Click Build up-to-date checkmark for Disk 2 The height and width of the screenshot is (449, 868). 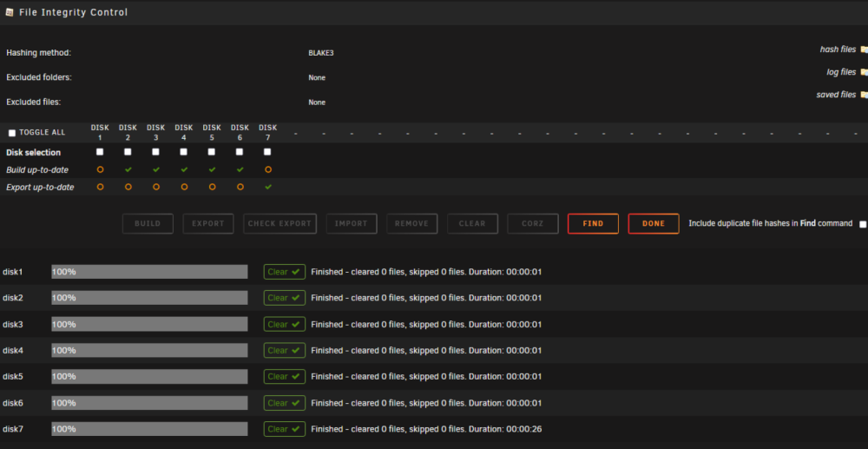pyautogui.click(x=128, y=169)
